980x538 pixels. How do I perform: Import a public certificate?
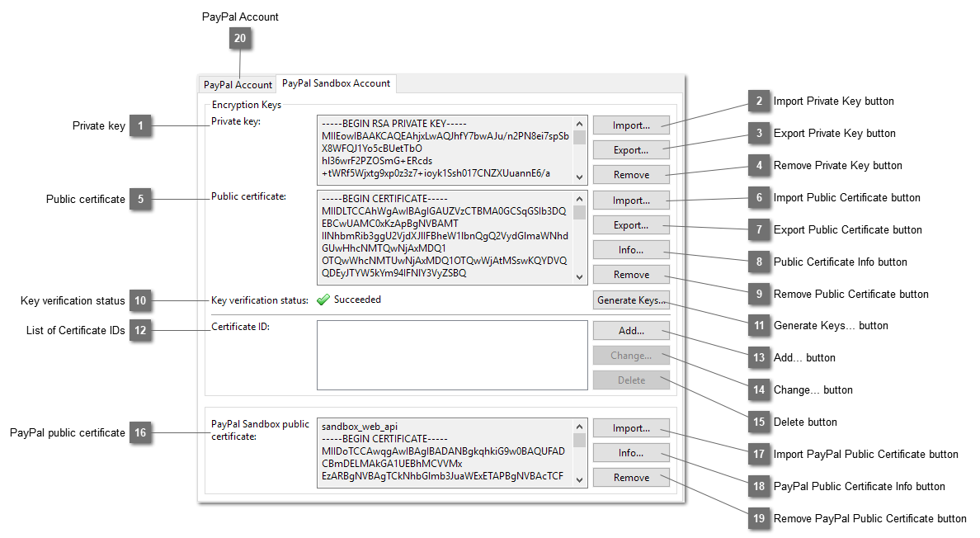point(631,200)
